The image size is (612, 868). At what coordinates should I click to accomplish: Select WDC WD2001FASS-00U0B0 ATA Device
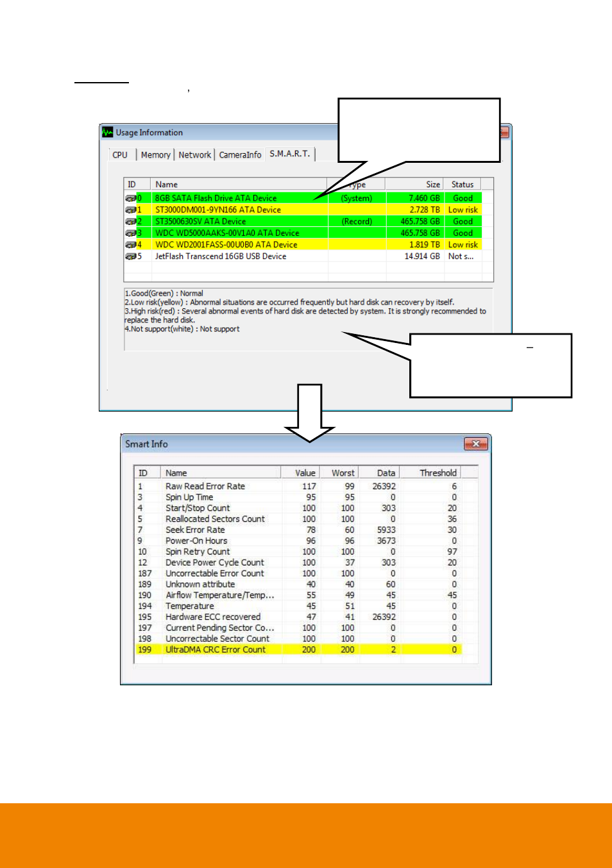click(x=303, y=244)
